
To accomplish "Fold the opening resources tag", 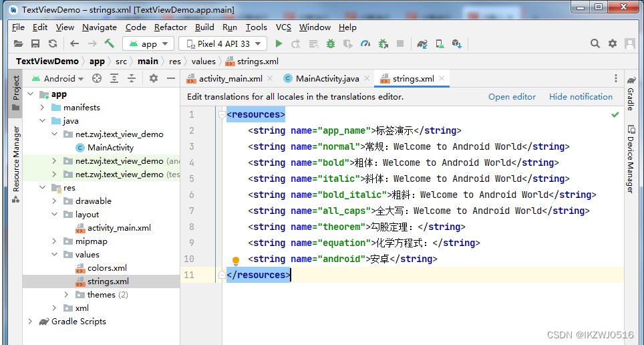I will click(221, 115).
